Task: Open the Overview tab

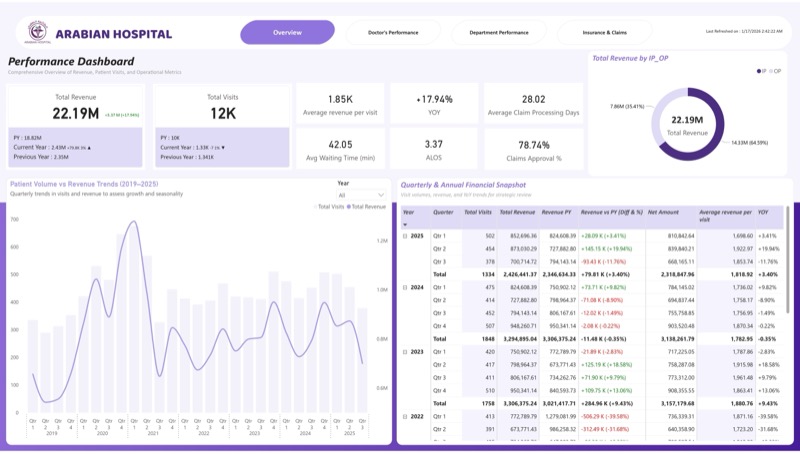Action: [x=287, y=32]
